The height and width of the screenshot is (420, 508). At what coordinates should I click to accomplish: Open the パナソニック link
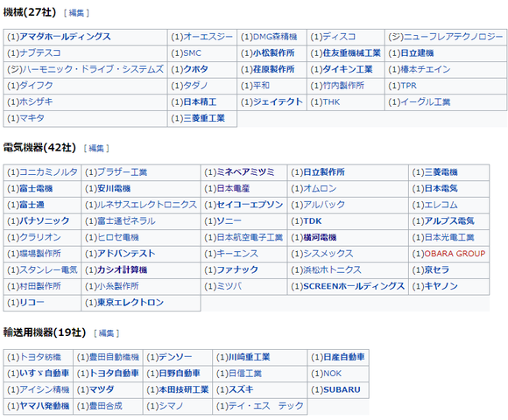[45, 221]
